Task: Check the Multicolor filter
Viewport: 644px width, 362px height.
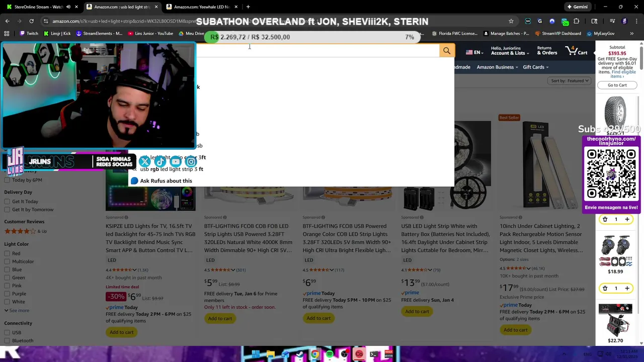Action: tap(7, 261)
